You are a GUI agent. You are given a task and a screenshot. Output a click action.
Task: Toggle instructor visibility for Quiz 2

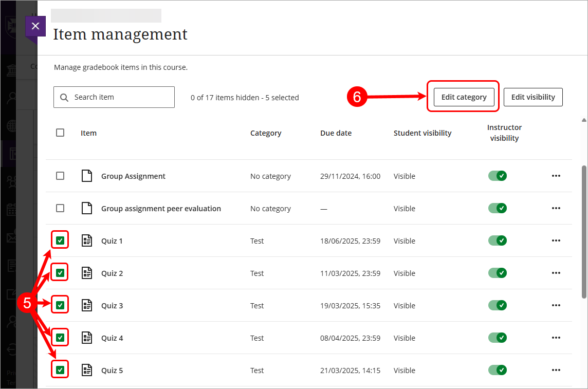pos(497,273)
